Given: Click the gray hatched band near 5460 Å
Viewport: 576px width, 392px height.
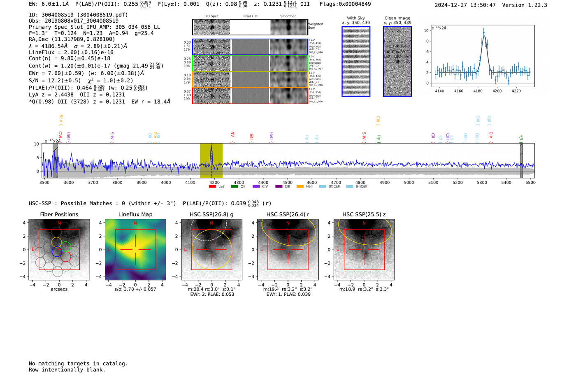Looking at the screenshot, I should pyautogui.click(x=521, y=160).
